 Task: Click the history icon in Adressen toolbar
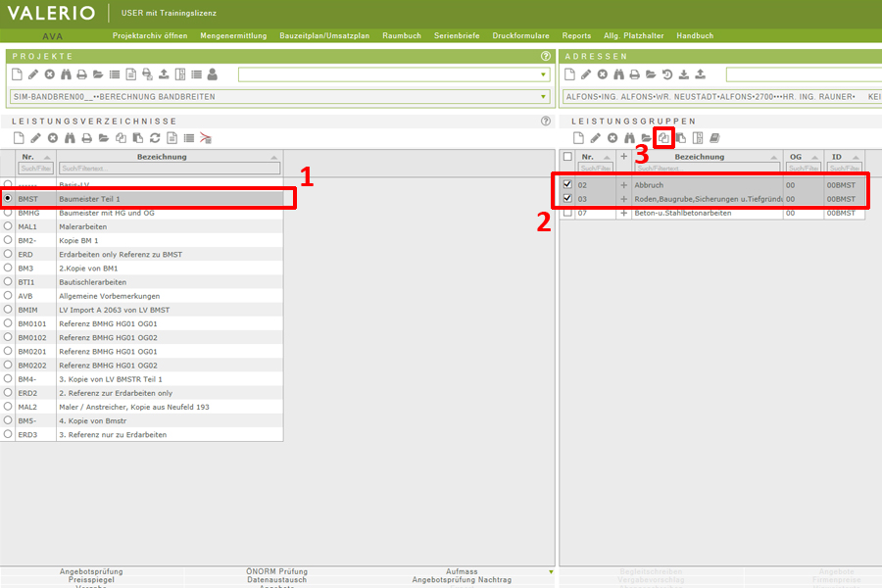tap(666, 74)
